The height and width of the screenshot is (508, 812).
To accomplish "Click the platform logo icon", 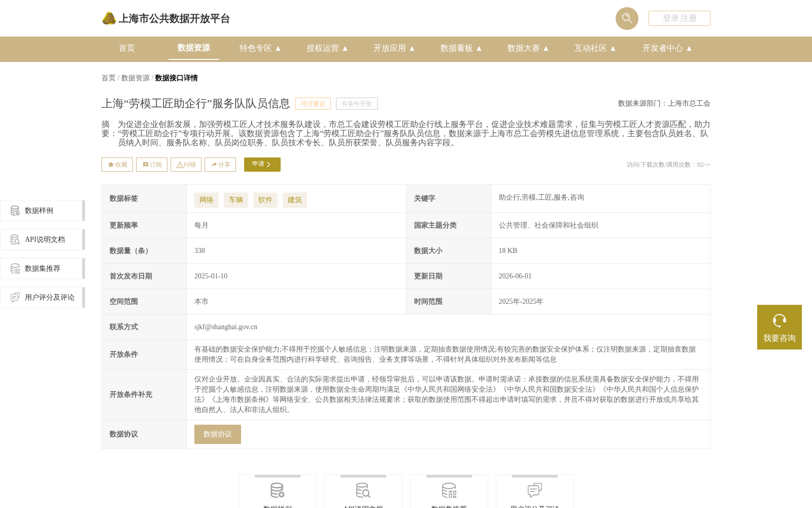I will click(x=109, y=18).
